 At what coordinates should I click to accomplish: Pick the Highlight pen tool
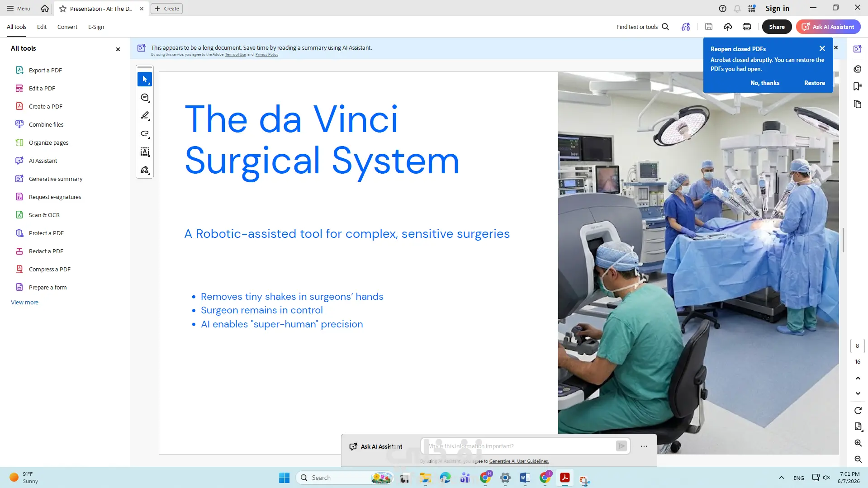coord(145,116)
